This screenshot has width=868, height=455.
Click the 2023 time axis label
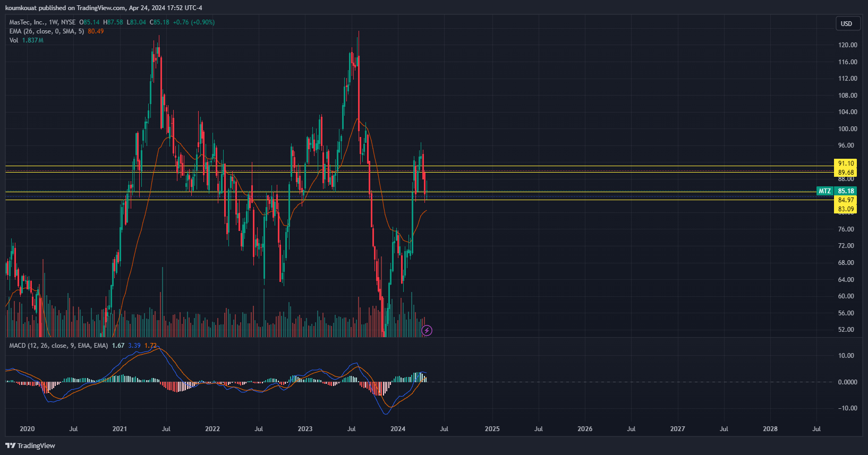tap(305, 429)
